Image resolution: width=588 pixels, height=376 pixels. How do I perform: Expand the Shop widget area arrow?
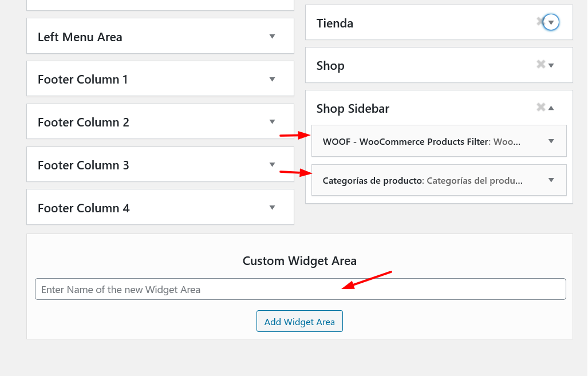(551, 65)
